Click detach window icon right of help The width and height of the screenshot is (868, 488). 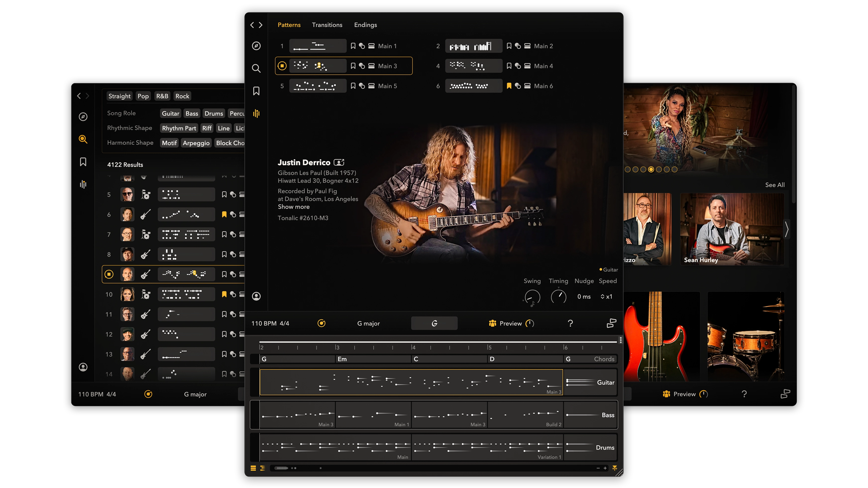[611, 323]
